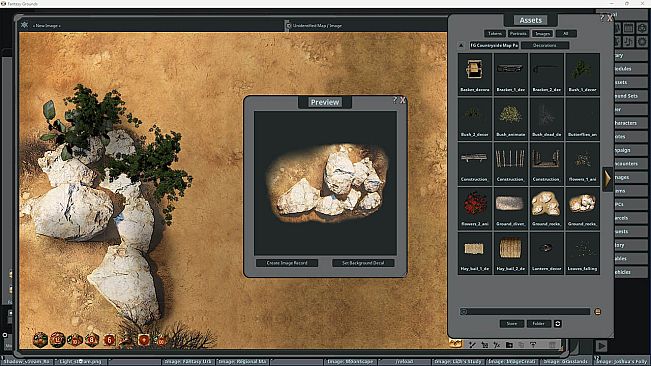Close the Preview window
The width and height of the screenshot is (651, 366).
click(x=402, y=100)
